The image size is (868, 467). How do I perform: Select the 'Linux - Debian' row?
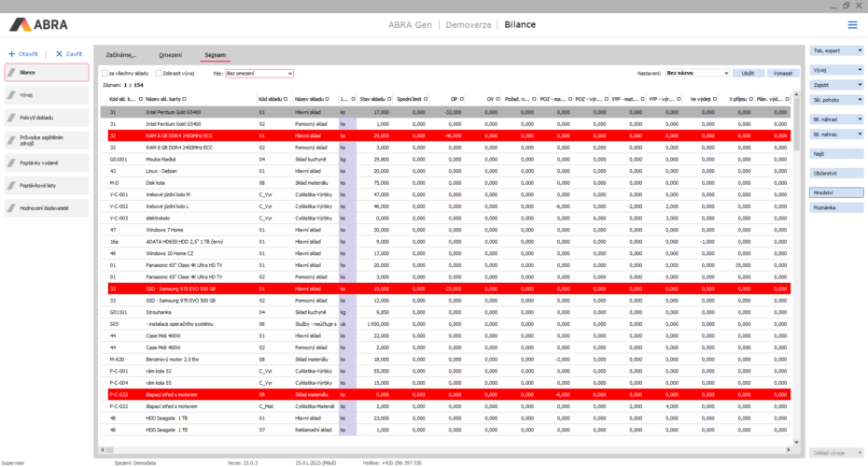click(x=445, y=171)
